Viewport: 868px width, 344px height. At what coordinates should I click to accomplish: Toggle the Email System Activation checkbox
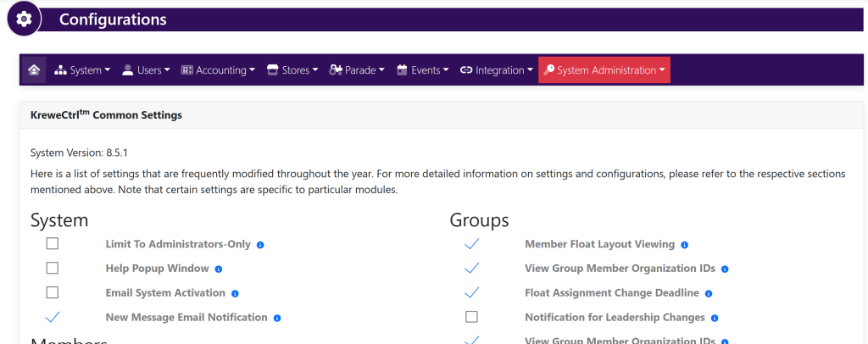pos(53,293)
